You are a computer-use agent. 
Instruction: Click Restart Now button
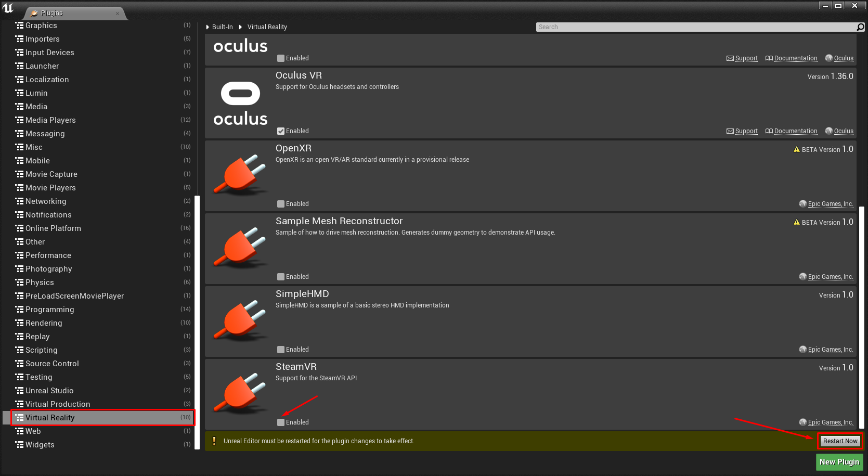coord(840,441)
